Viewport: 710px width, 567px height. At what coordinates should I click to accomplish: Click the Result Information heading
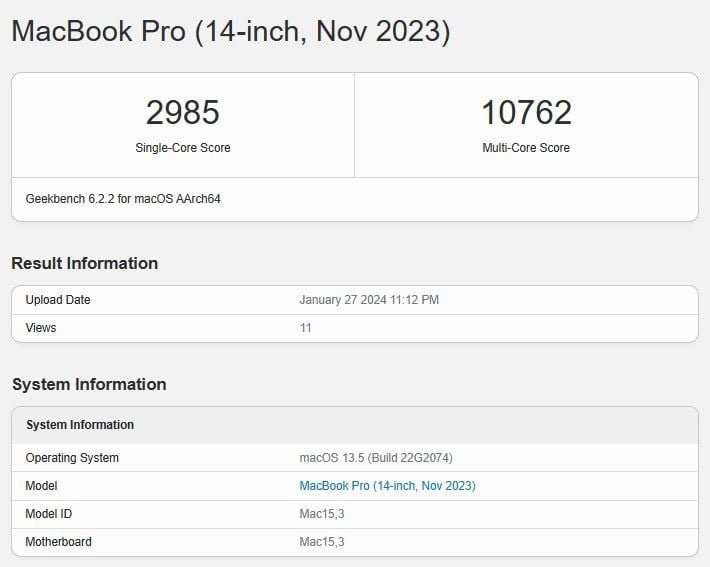85,263
